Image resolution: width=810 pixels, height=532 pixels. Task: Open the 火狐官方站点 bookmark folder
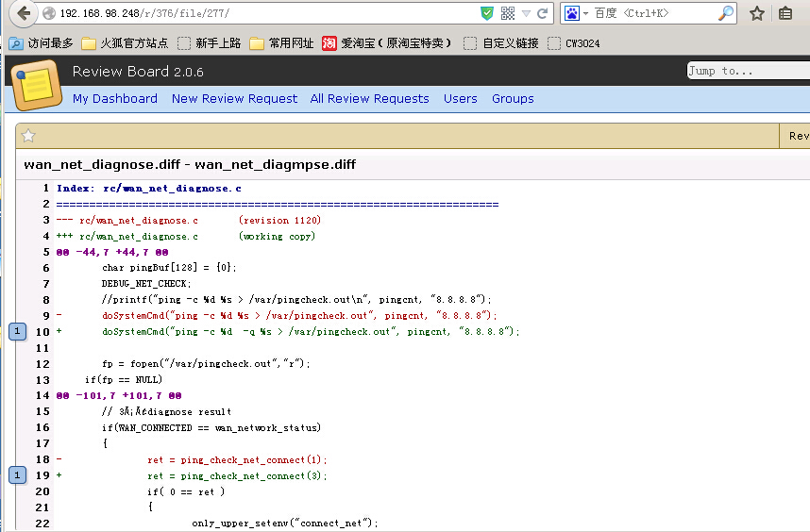tap(125, 43)
